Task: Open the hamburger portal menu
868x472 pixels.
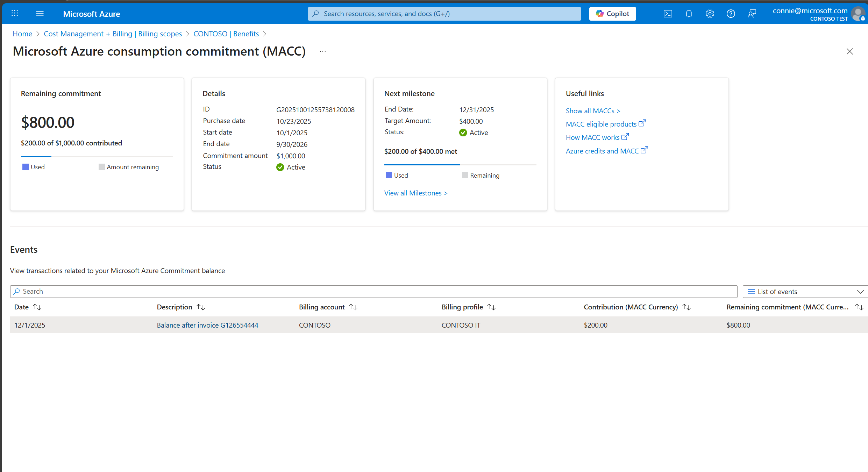Action: (x=40, y=14)
